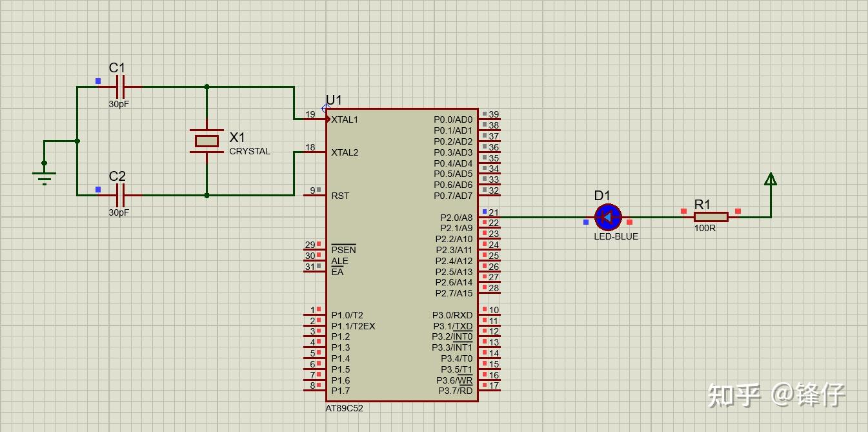Click the D1 reference label
Screen dimensions: 868x432
point(602,196)
